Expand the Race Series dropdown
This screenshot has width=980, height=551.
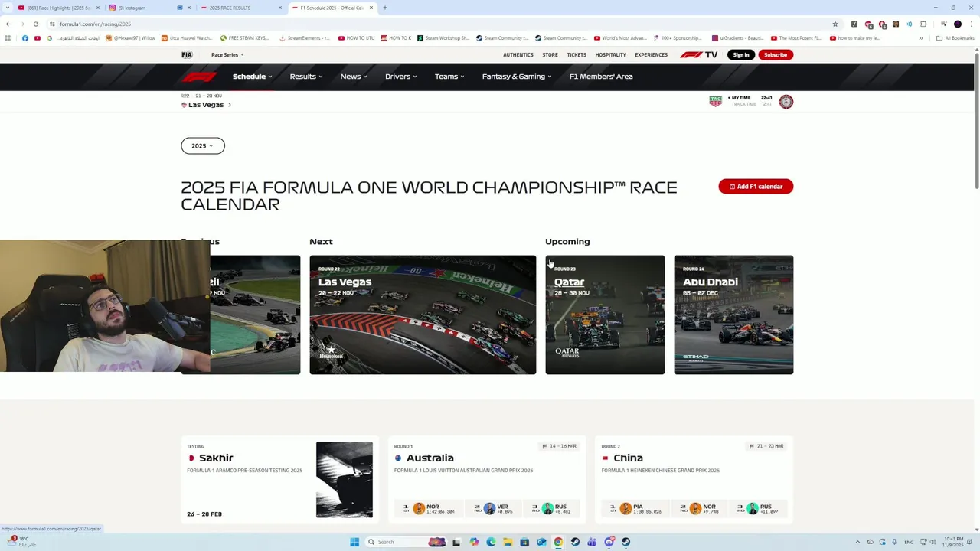click(x=227, y=54)
